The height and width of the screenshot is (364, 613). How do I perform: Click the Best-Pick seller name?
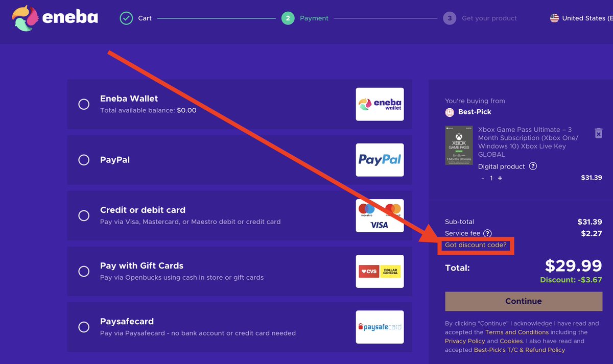(x=475, y=112)
